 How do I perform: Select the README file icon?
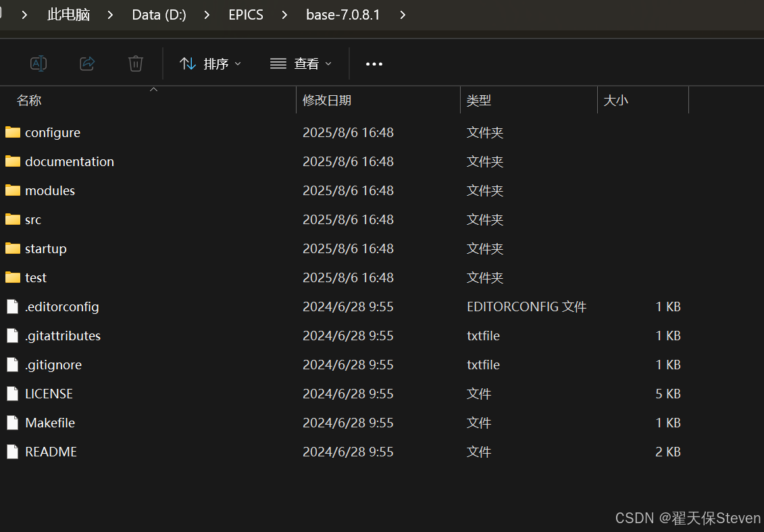pos(12,452)
